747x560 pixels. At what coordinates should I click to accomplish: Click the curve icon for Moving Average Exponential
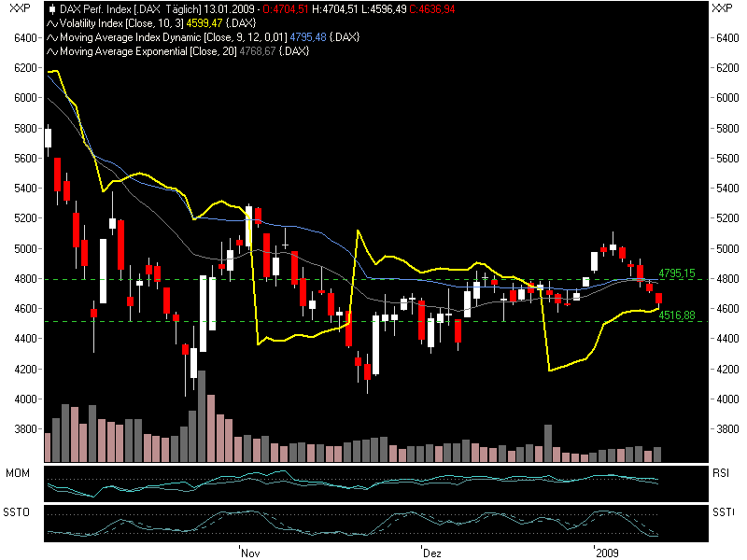tap(51, 51)
